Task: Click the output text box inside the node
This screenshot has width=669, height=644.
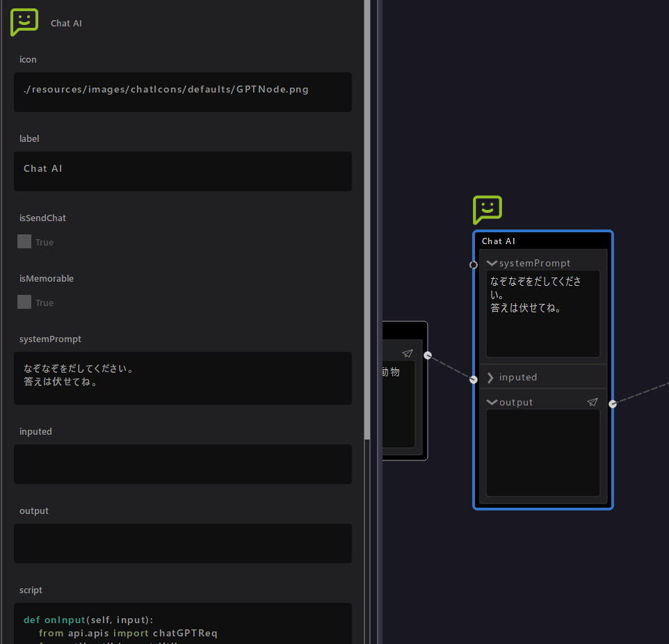Action: (543, 453)
